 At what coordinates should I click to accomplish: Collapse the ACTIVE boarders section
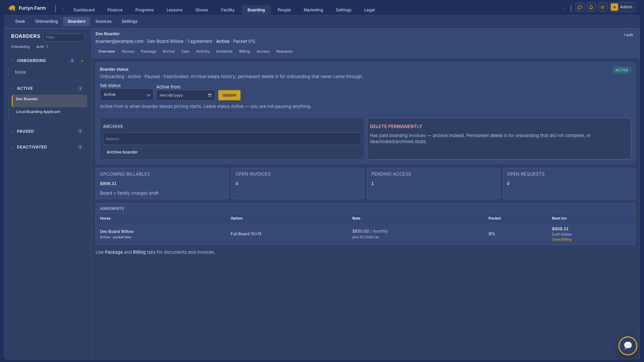pyautogui.click(x=12, y=88)
